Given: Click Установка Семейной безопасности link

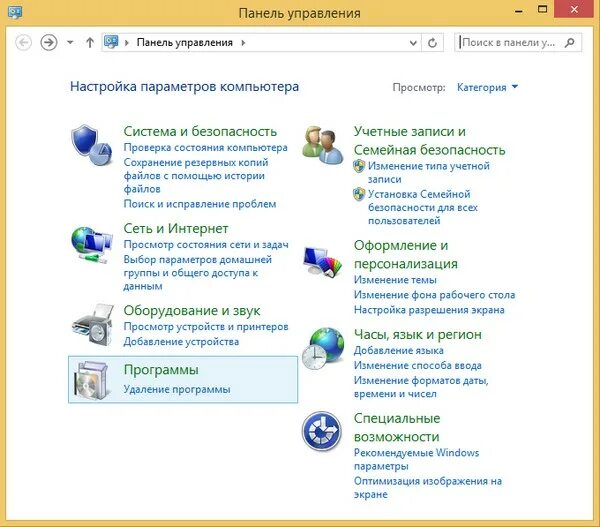Looking at the screenshot, I should [423, 207].
